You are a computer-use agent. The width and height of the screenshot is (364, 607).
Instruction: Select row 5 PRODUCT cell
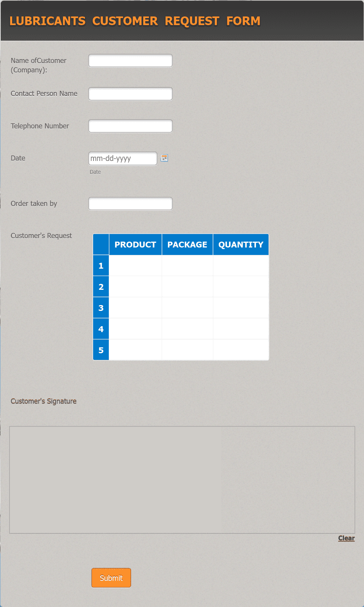(x=135, y=350)
